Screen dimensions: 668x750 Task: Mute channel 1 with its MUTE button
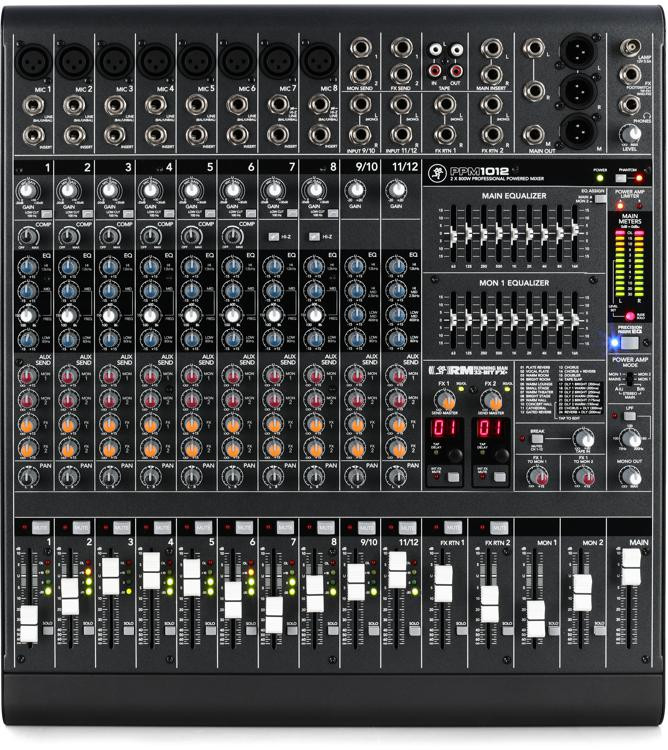coord(41,528)
